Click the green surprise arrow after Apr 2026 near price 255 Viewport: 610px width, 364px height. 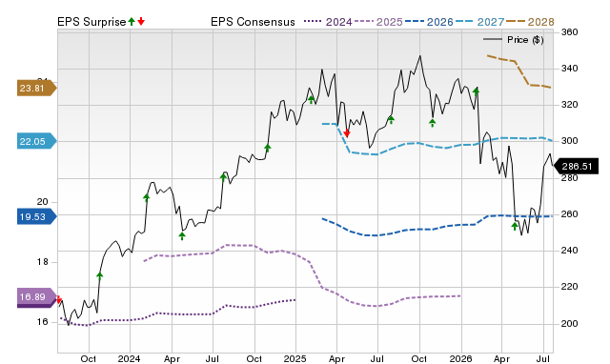[x=515, y=226]
